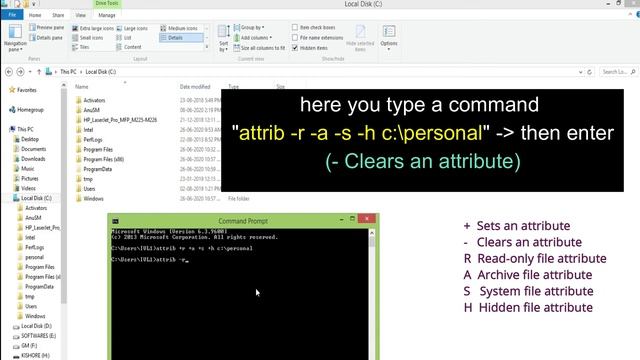The height and width of the screenshot is (360, 640).
Task: Open Downloads in the navigation pane
Action: [x=33, y=159]
